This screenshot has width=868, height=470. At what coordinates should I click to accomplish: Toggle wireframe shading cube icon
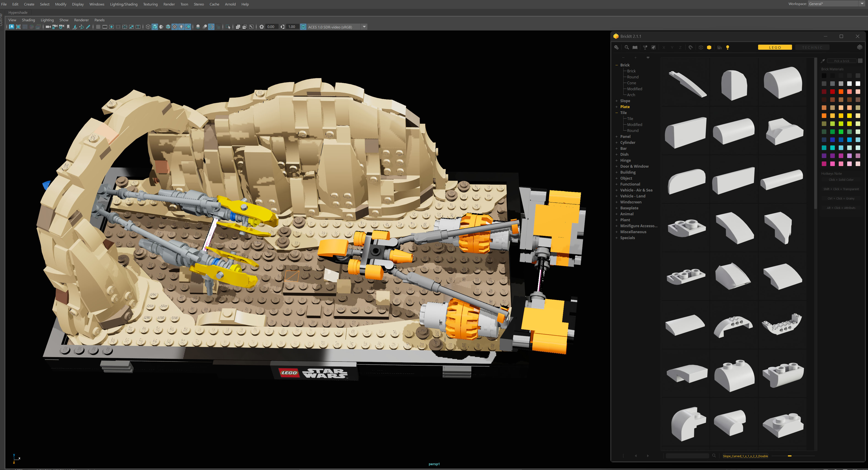(x=148, y=27)
